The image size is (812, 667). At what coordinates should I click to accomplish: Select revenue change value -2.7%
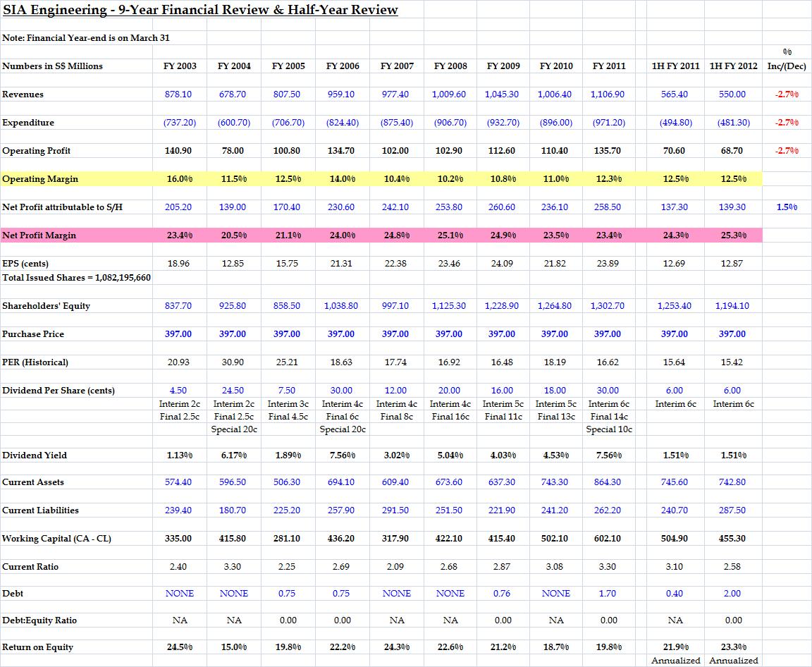coord(787,94)
